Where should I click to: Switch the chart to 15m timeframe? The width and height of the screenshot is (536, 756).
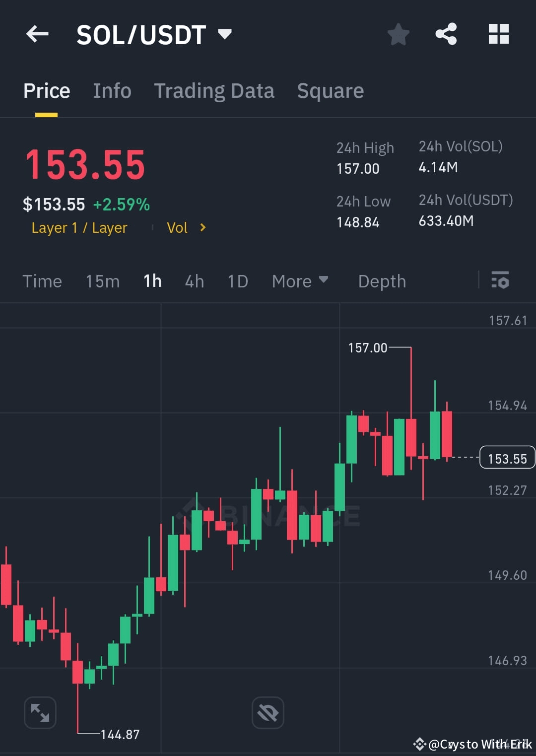coord(102,281)
